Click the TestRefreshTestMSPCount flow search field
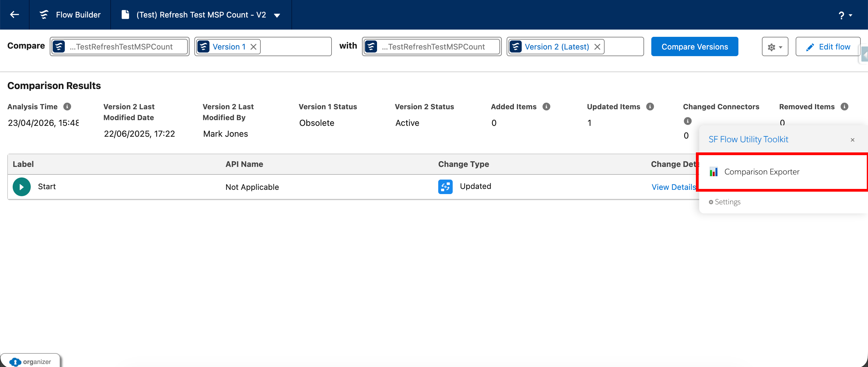868x367 pixels. pyautogui.click(x=120, y=46)
